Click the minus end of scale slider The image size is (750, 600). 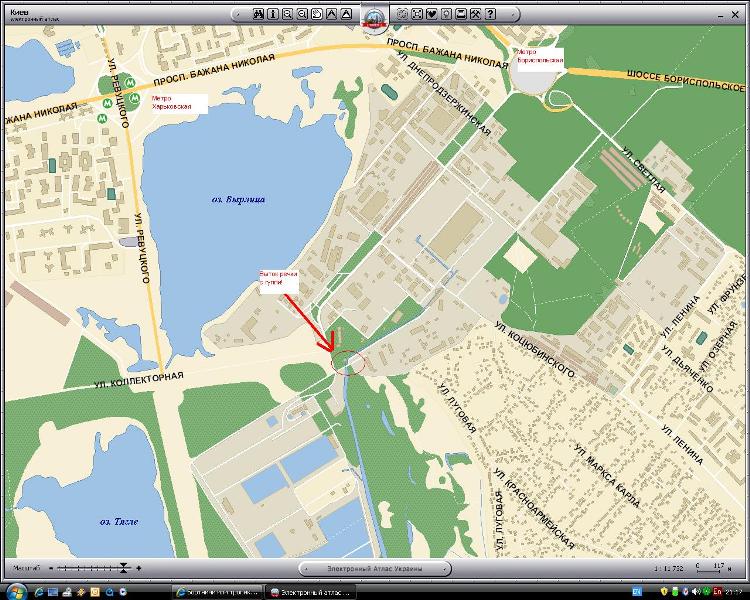pyautogui.click(x=51, y=568)
